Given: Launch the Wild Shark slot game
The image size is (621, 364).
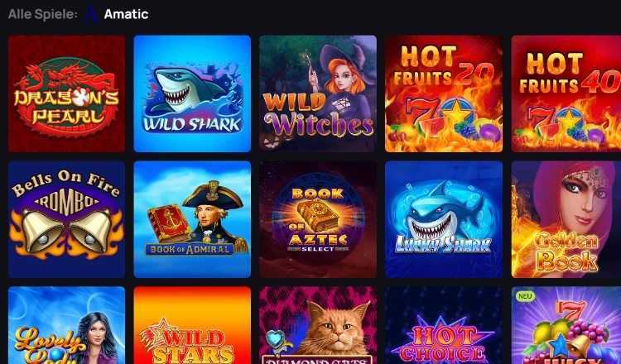Looking at the screenshot, I should point(192,93).
